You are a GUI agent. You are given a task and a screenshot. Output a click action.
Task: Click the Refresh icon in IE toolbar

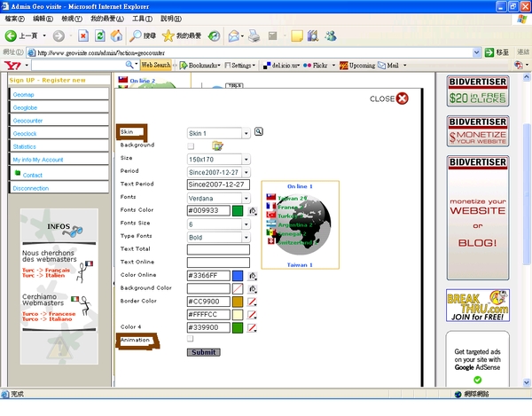click(x=99, y=35)
